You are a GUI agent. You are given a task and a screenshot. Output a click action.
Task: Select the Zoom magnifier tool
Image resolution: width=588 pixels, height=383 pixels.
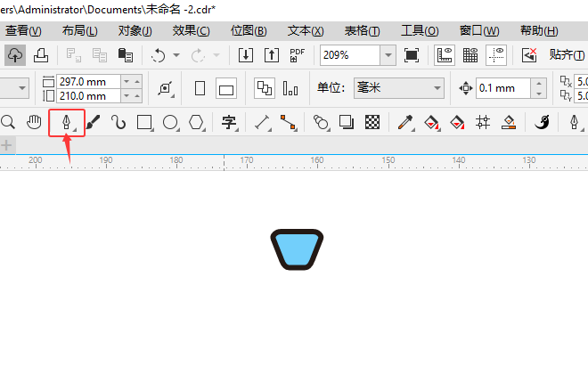(x=8, y=122)
